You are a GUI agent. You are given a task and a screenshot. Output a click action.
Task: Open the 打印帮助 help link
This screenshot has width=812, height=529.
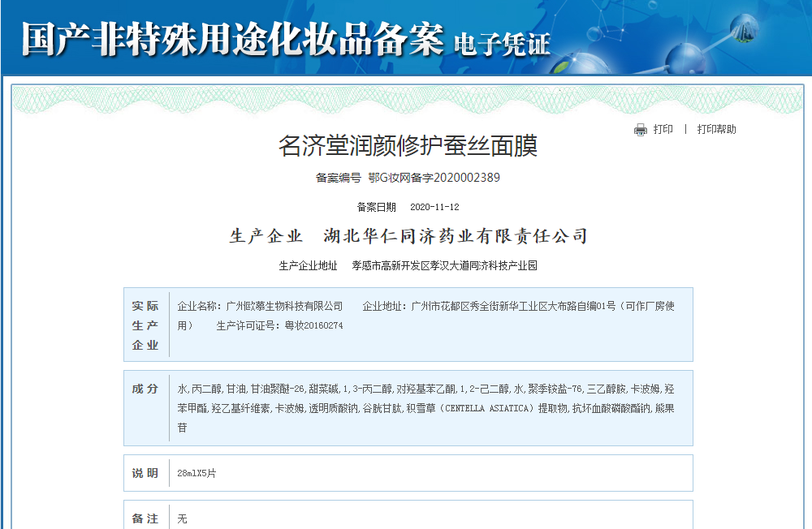716,129
